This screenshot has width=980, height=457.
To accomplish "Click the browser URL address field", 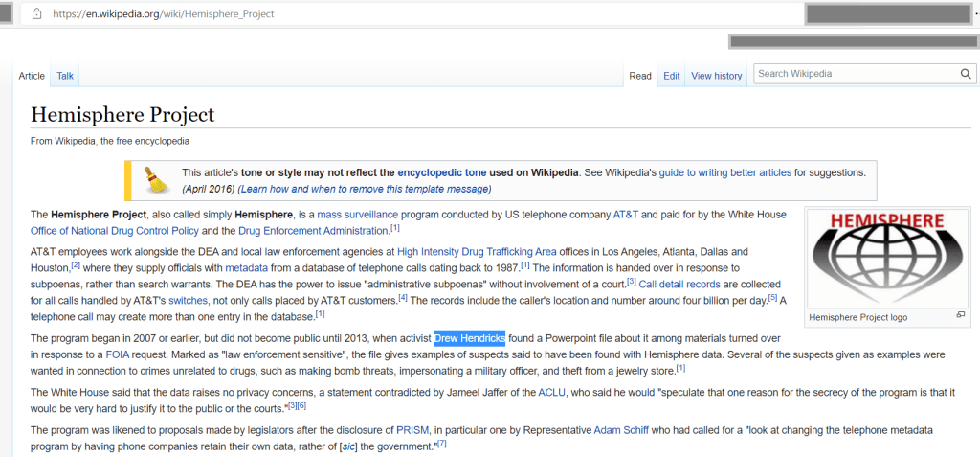I will tap(383, 14).
